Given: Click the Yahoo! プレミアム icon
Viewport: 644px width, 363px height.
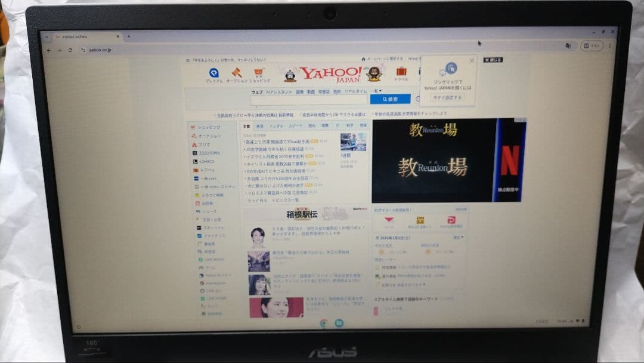Looking at the screenshot, I should click(214, 72).
